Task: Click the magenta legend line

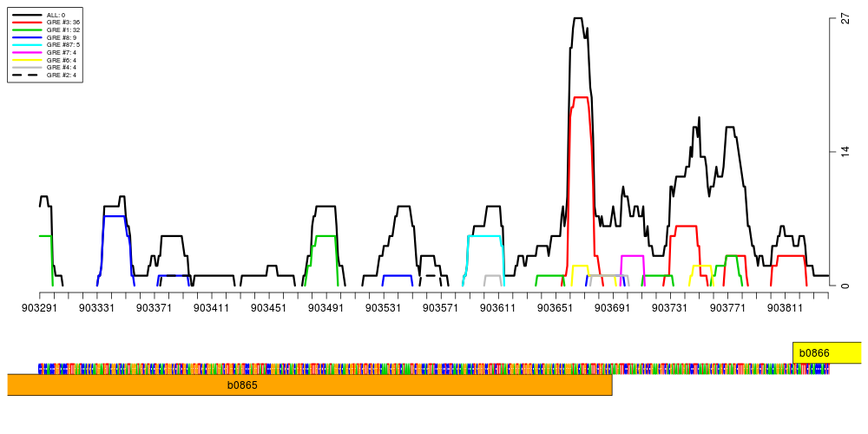Action: 27,52
